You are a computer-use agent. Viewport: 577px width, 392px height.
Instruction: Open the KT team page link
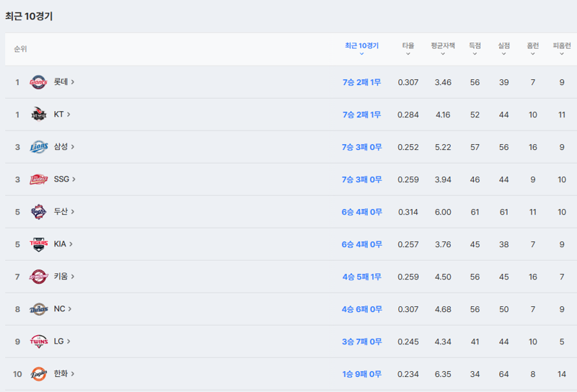(62, 114)
